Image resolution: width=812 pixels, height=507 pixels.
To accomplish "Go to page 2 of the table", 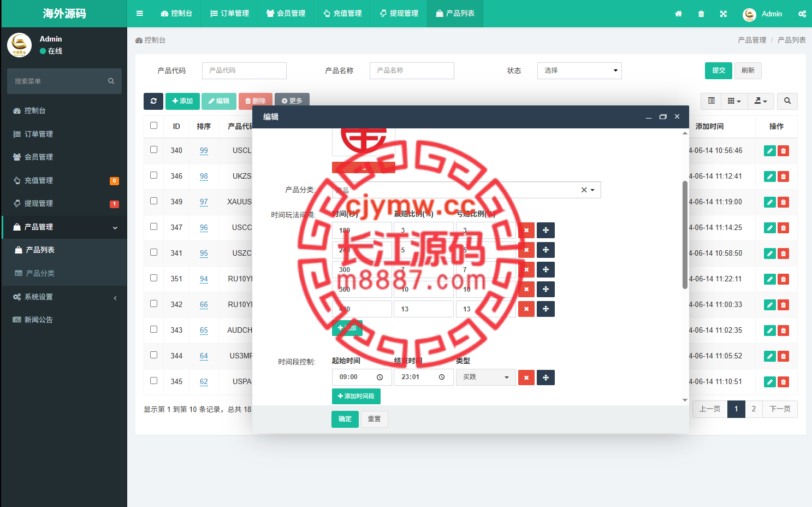I will [x=754, y=409].
